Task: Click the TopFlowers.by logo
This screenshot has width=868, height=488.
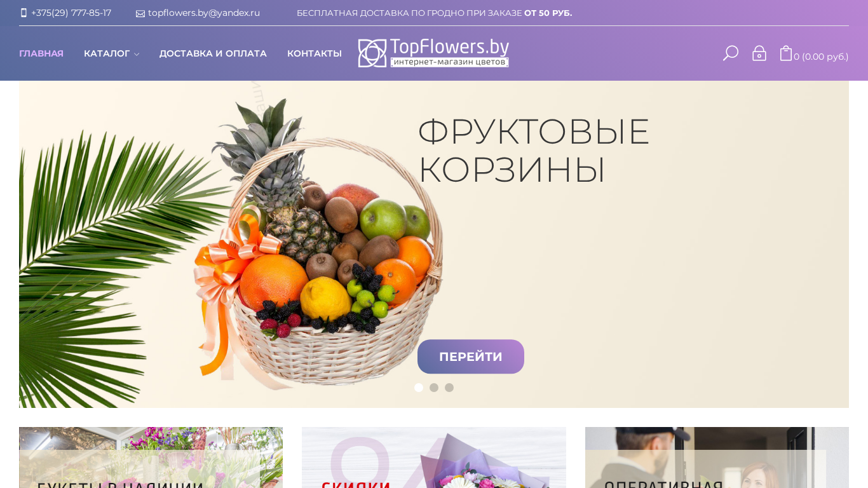Action: 433,53
